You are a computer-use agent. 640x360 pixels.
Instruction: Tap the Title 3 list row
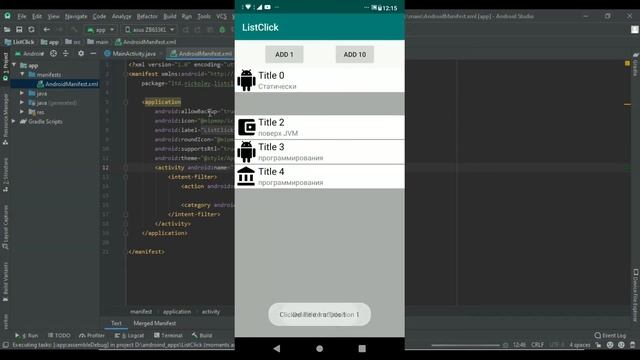(x=320, y=152)
